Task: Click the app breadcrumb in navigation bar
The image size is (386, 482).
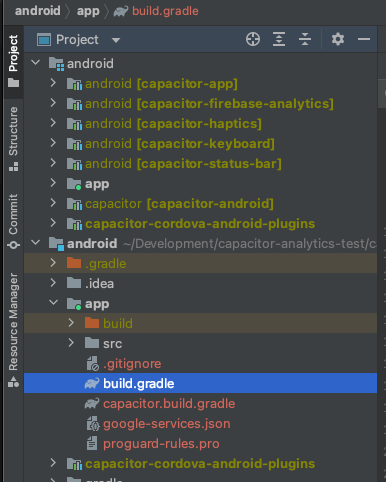Action: [x=88, y=11]
